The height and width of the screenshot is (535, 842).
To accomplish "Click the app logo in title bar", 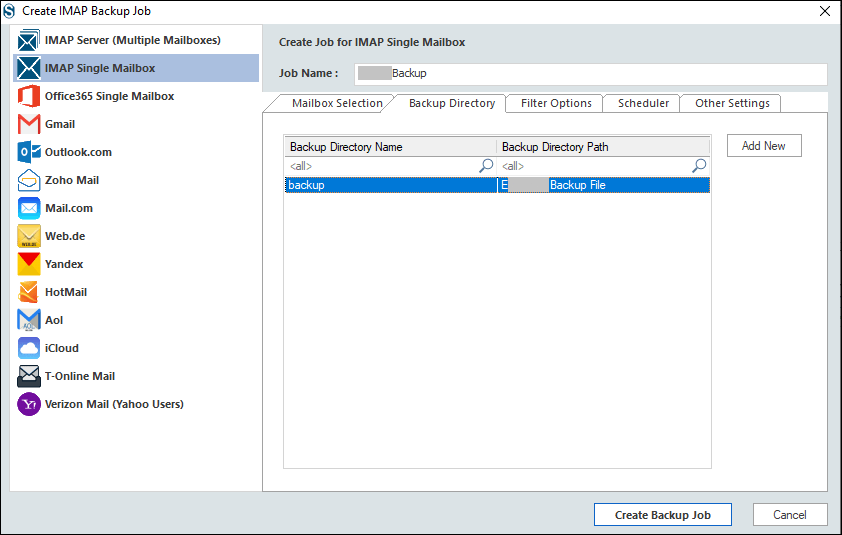I will [9, 11].
